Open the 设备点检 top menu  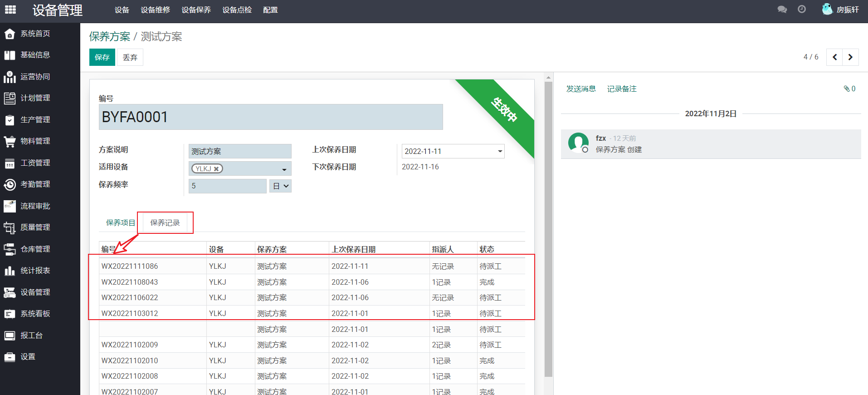point(237,10)
